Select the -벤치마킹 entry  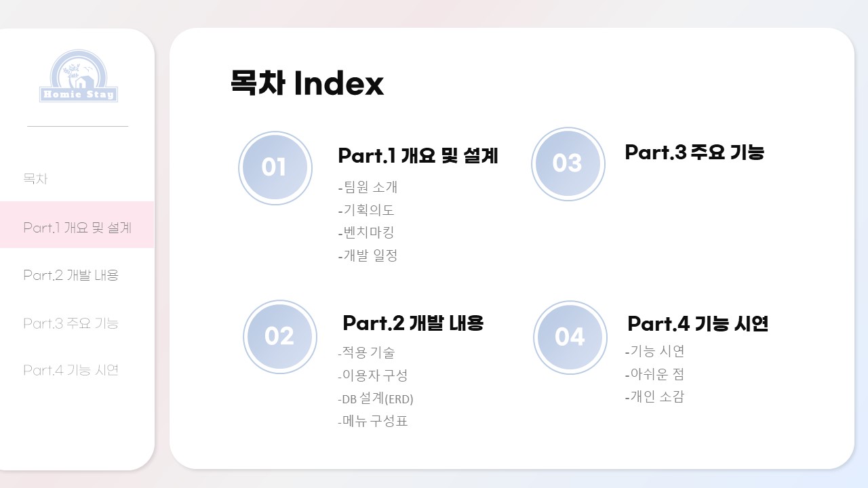click(x=366, y=232)
